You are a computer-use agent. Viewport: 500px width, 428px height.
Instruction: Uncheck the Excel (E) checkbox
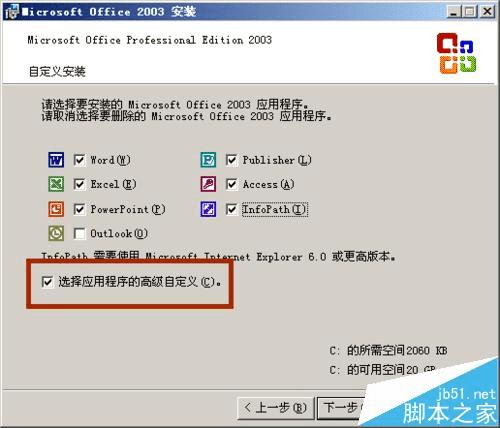(79, 184)
